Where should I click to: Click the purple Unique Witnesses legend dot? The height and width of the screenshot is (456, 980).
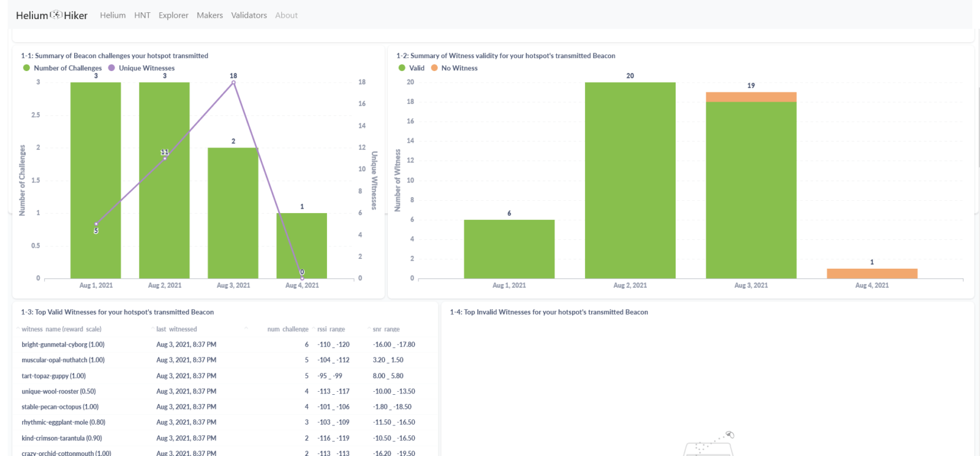(x=111, y=68)
